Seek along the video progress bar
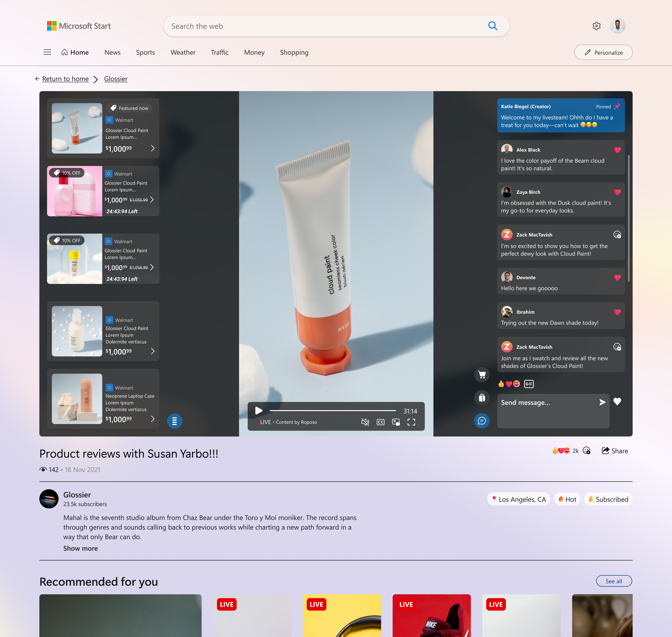Viewport: 672px width, 637px height. 333,410
